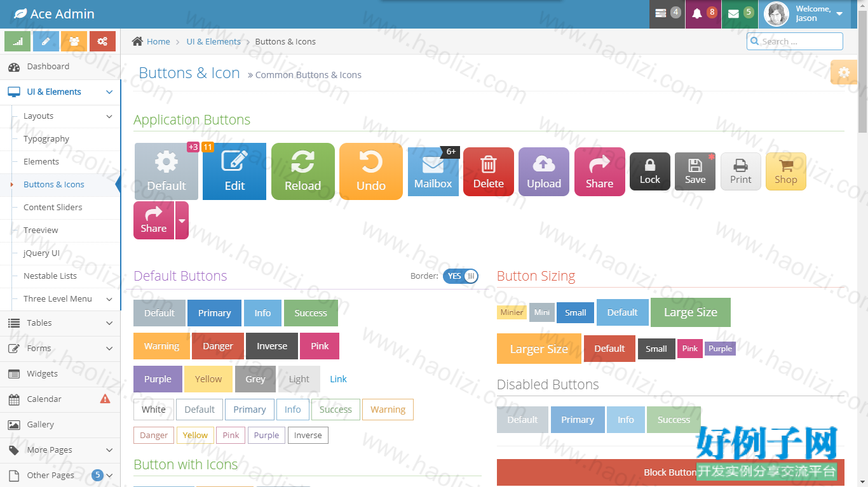868x487 pixels.
Task: Click the Minier yellow button
Action: pyautogui.click(x=512, y=312)
